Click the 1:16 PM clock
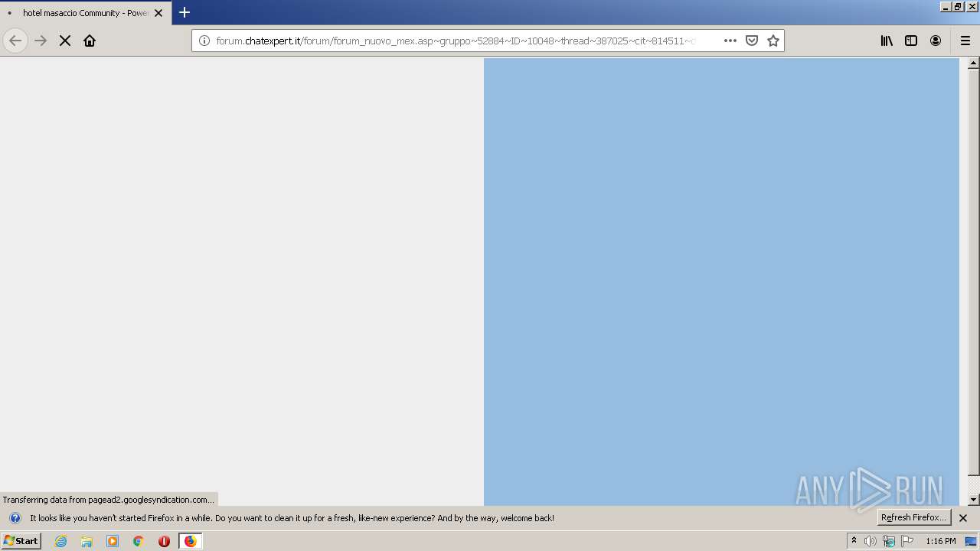 [940, 541]
